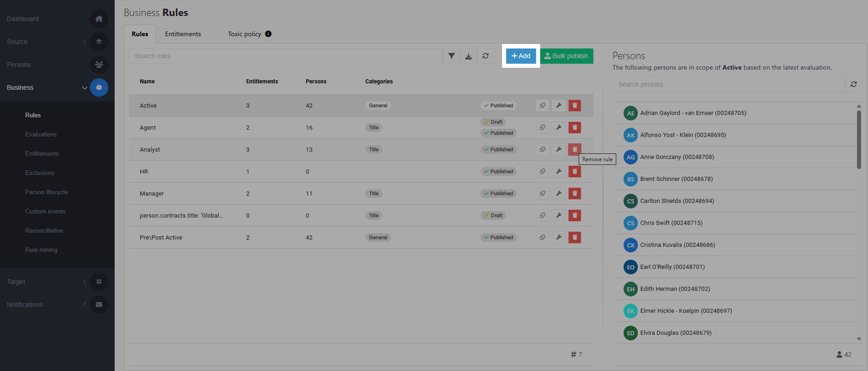Download the rules export icon

[x=469, y=56]
